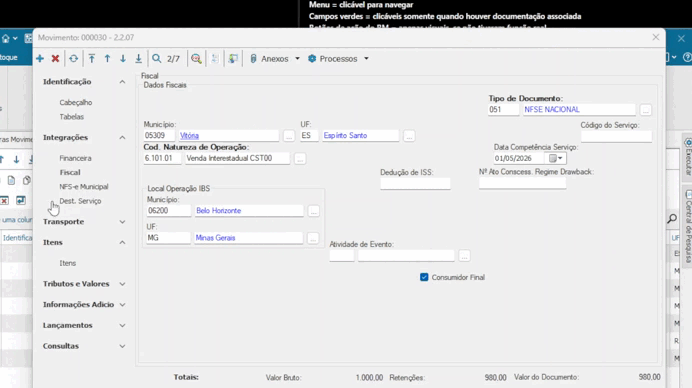Open the Data Competência Serviço calendar dropdown
This screenshot has height=388, width=692.
pyautogui.click(x=556, y=158)
